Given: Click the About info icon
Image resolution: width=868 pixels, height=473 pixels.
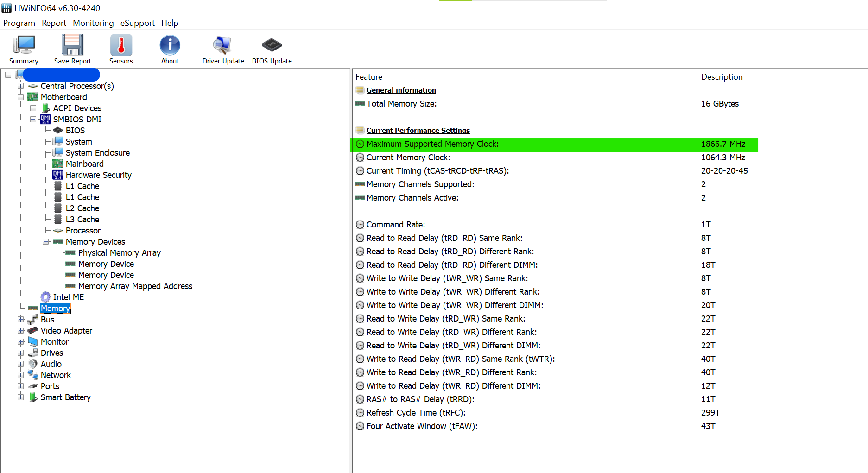Looking at the screenshot, I should 170,45.
